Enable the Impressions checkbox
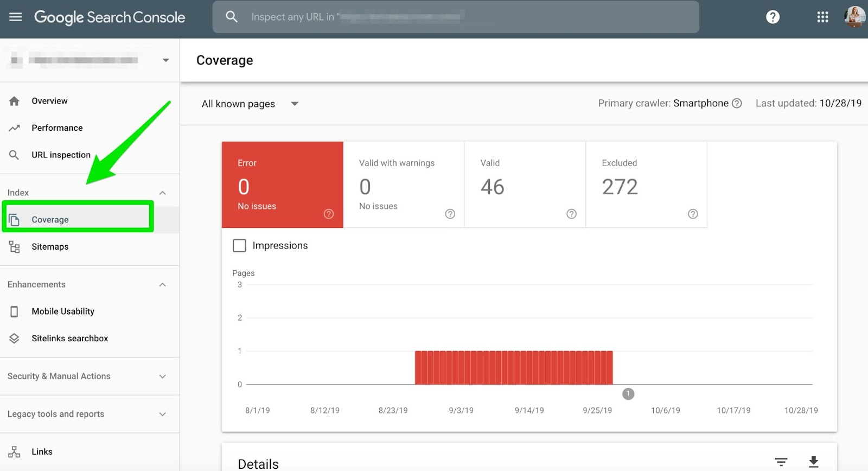The width and height of the screenshot is (868, 471). 239,245
